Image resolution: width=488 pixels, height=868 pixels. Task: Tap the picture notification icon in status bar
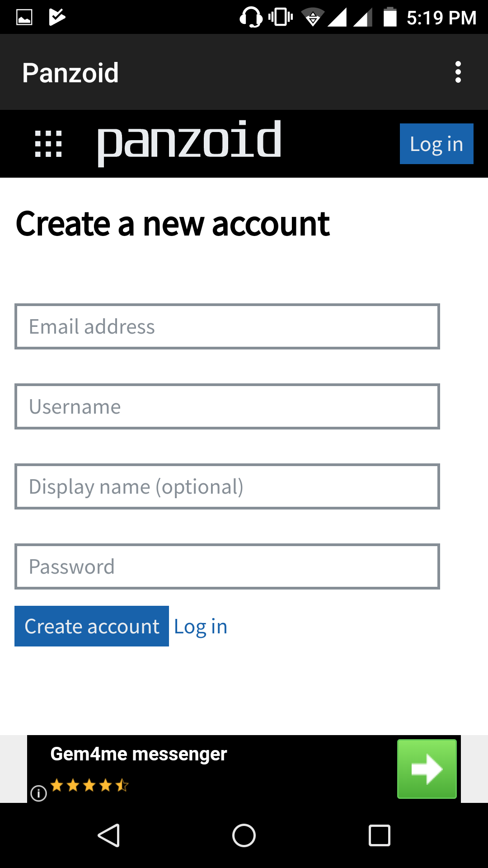pos(24,17)
